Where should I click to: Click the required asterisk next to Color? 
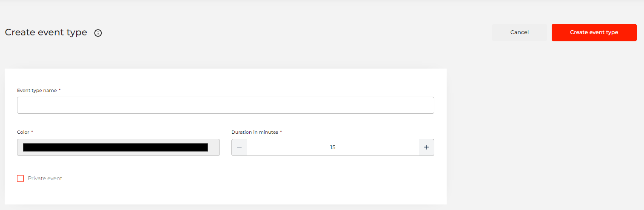tap(32, 132)
